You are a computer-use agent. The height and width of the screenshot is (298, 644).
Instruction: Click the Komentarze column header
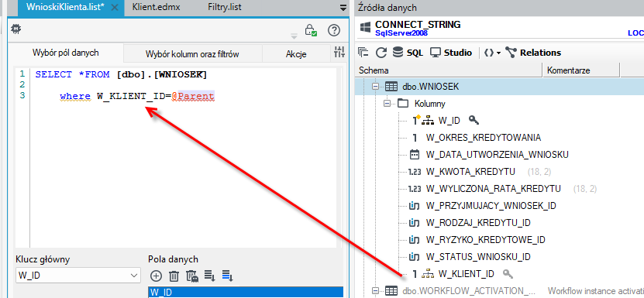(581, 70)
